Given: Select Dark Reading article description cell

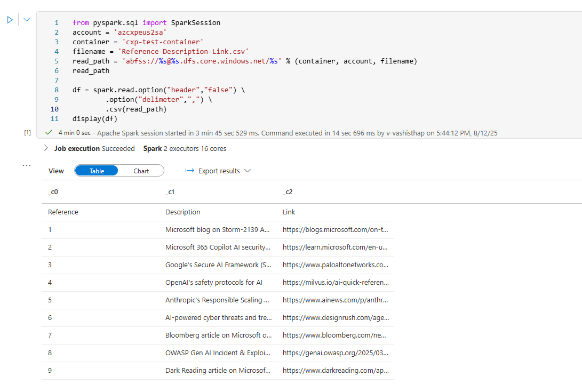Looking at the screenshot, I should (x=218, y=371).
